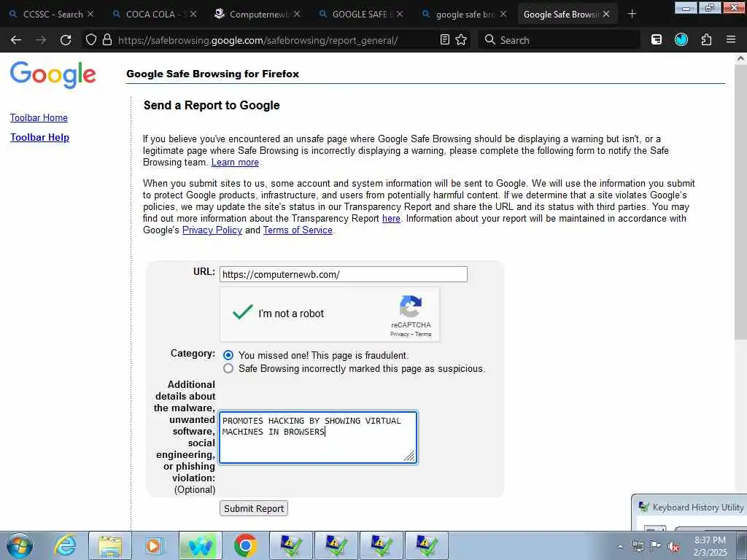Click scrollbar up arrow
The image size is (747, 560).
[x=741, y=59]
